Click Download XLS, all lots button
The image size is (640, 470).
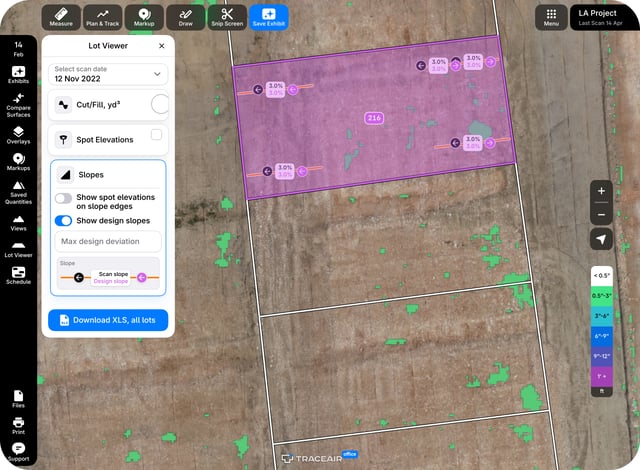coord(108,320)
